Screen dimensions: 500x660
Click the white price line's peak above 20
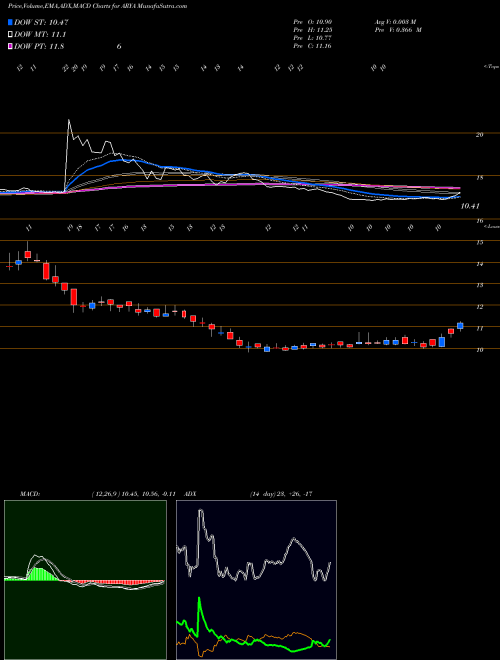click(69, 121)
